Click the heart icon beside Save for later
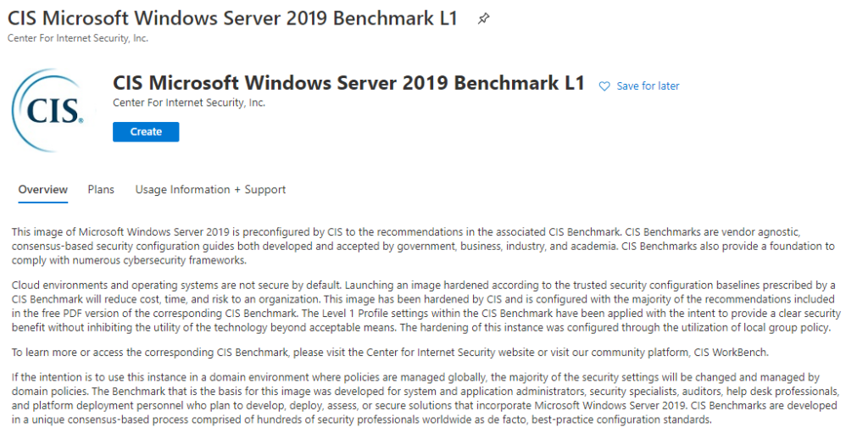The width and height of the screenshot is (868, 439). point(604,86)
